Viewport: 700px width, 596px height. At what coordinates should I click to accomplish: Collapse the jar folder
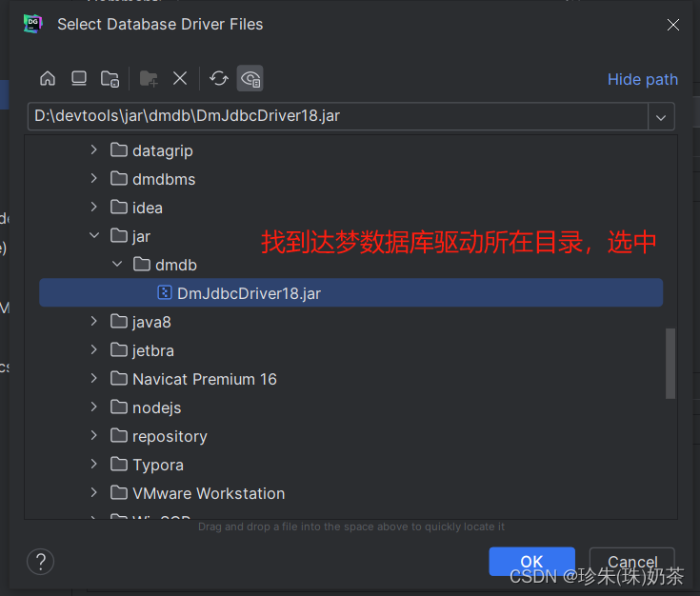pos(94,235)
